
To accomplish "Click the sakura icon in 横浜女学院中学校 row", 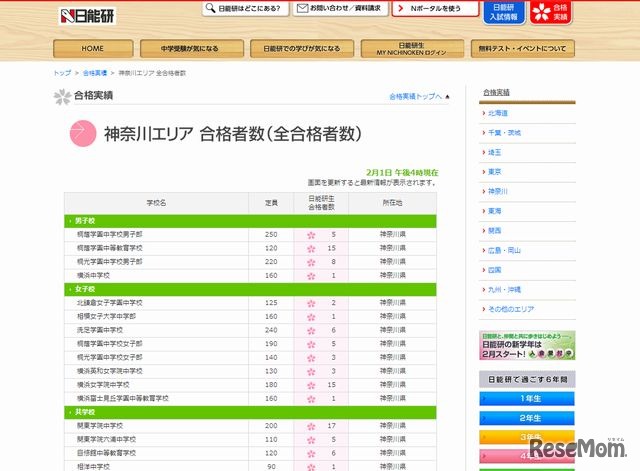I will tap(311, 385).
